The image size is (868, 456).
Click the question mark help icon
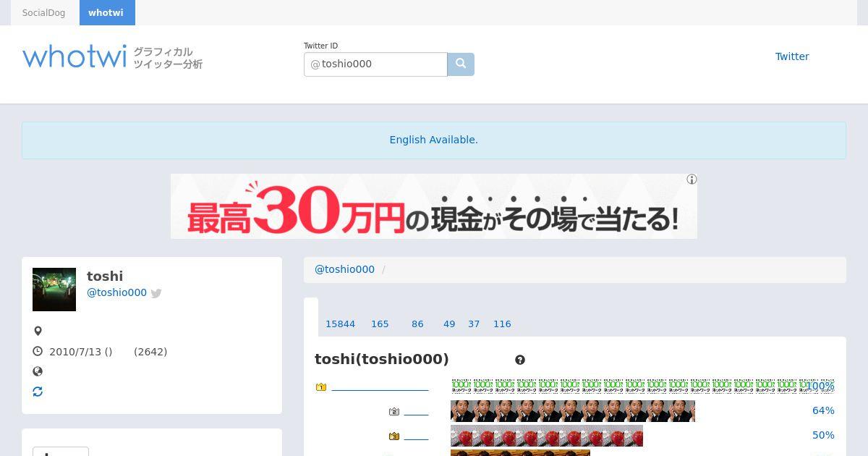tap(520, 360)
